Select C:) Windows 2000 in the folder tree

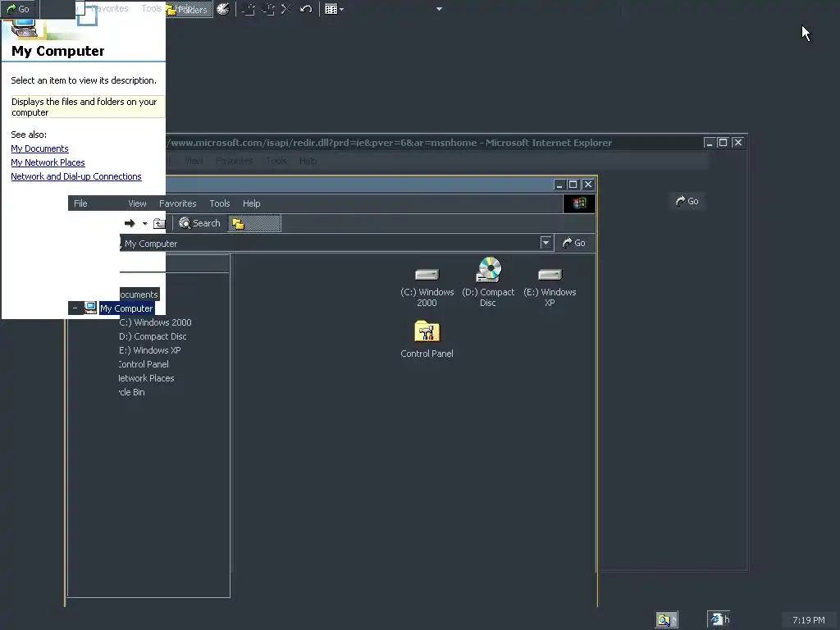(x=155, y=322)
